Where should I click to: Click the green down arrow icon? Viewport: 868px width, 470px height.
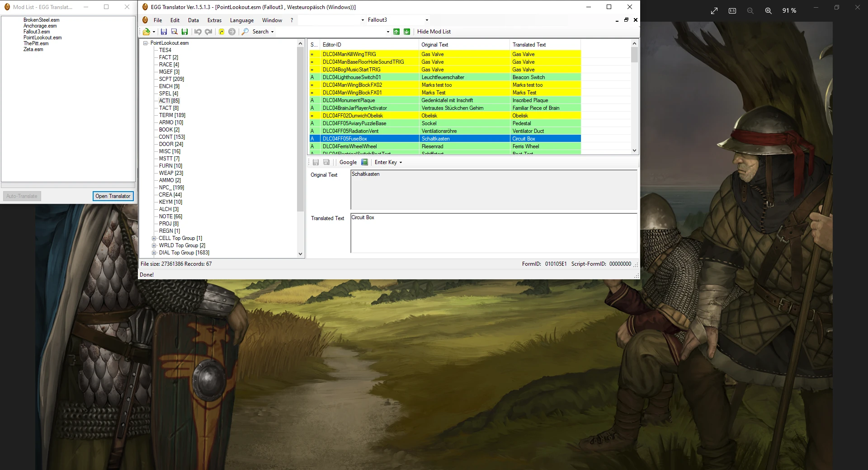[407, 32]
